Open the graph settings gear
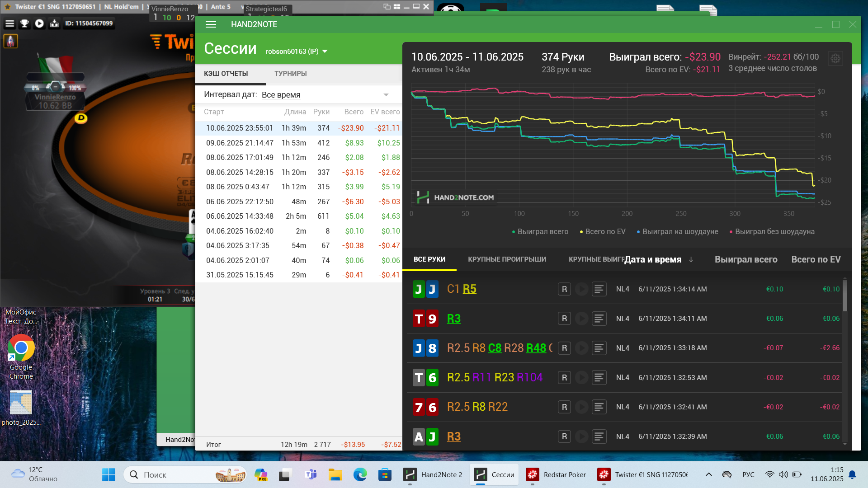868x488 pixels. (835, 59)
